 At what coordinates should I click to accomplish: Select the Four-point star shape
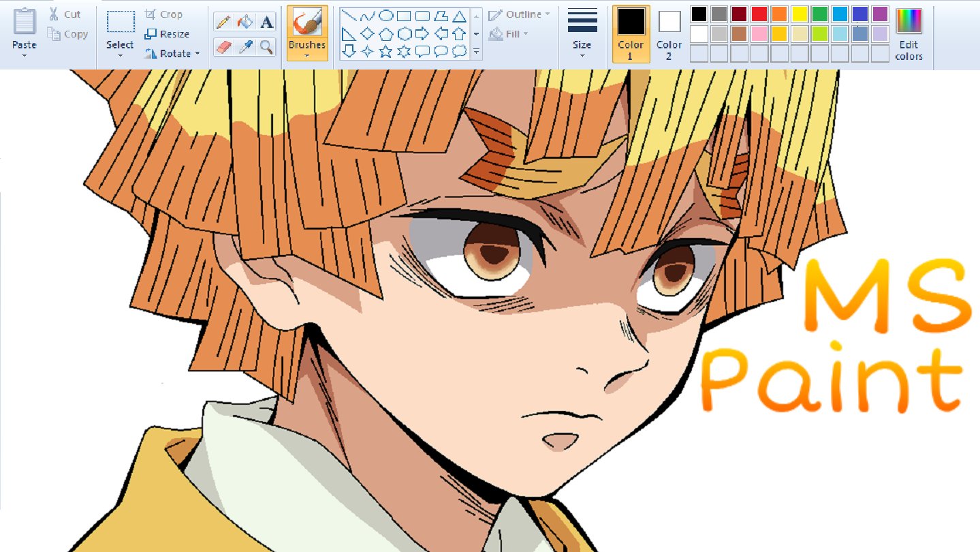pyautogui.click(x=367, y=51)
